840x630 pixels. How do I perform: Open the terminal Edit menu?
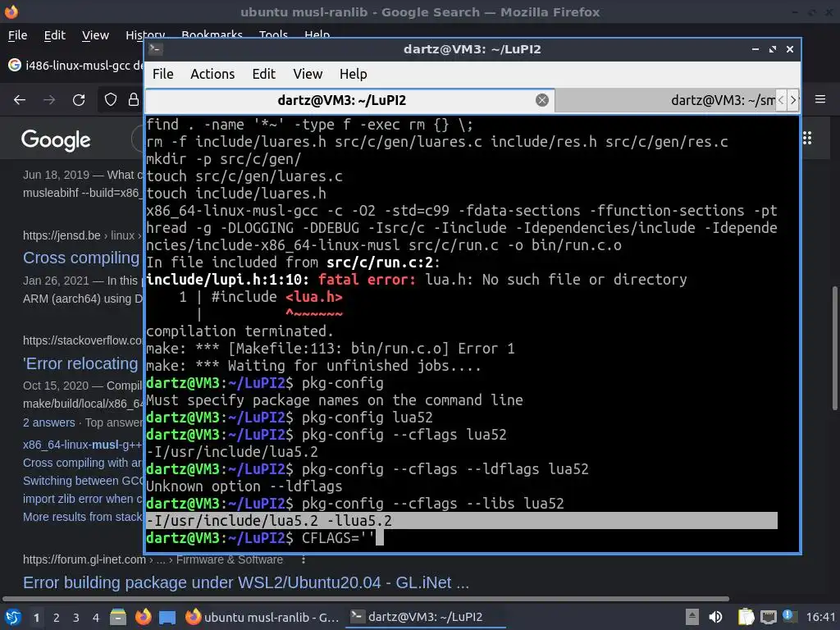[263, 74]
